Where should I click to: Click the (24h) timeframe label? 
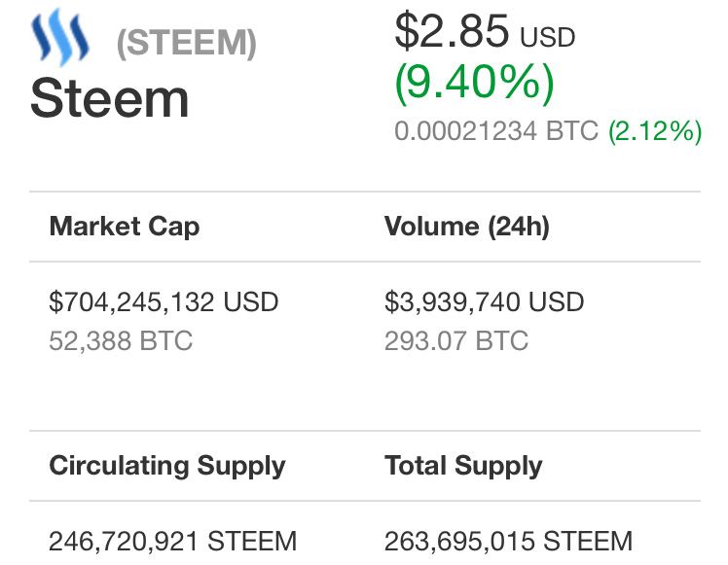pyautogui.click(x=518, y=227)
